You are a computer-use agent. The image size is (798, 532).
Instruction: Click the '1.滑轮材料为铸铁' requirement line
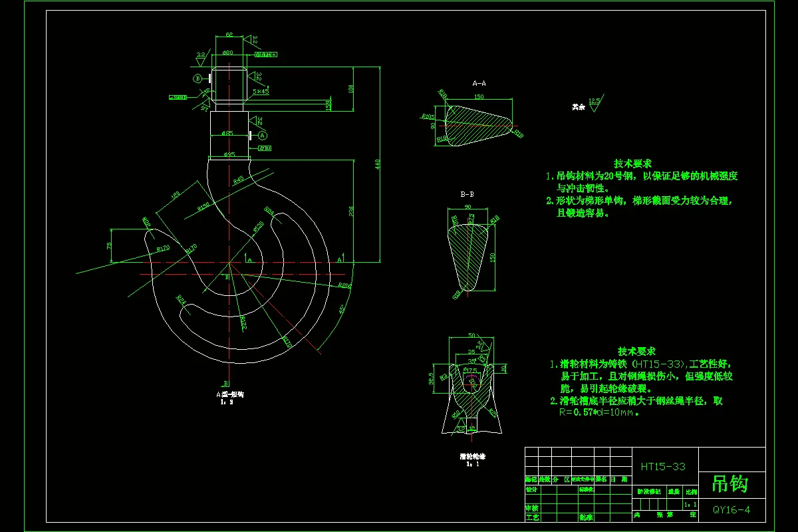pyautogui.click(x=640, y=364)
